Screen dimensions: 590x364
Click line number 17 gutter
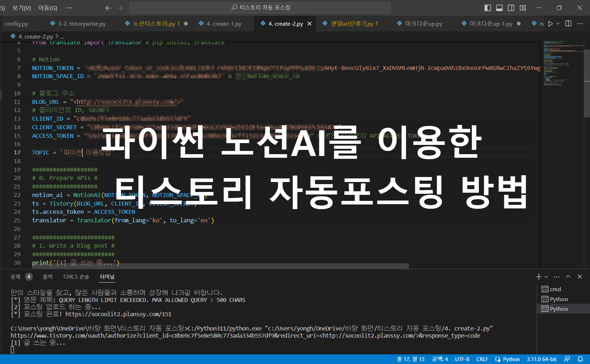tap(17, 152)
